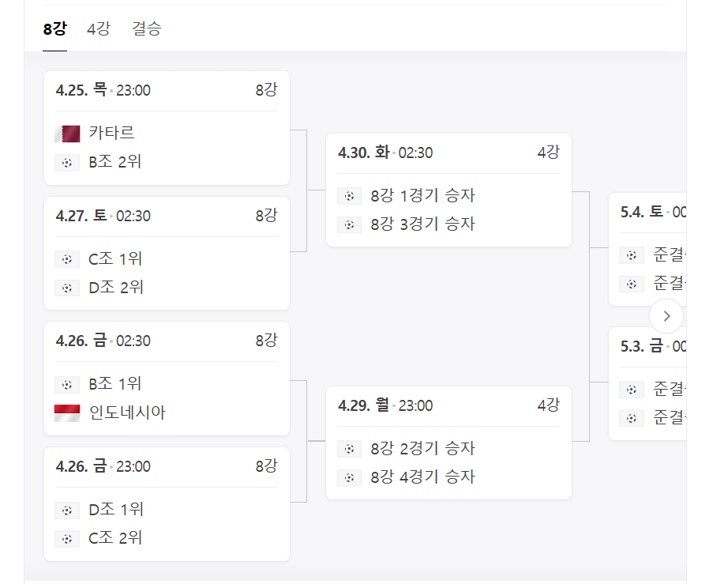
Task: Select the 4.29 월 23:00 match header
Action: tap(387, 405)
